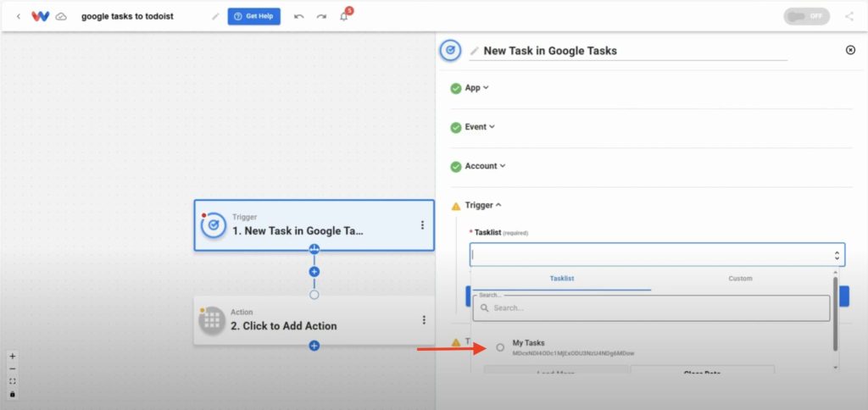Close the New Task in Google Tasks panel
This screenshot has height=410, width=868.
[851, 50]
